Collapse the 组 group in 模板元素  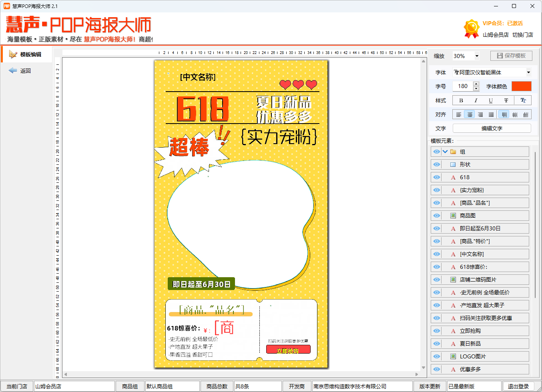click(445, 152)
